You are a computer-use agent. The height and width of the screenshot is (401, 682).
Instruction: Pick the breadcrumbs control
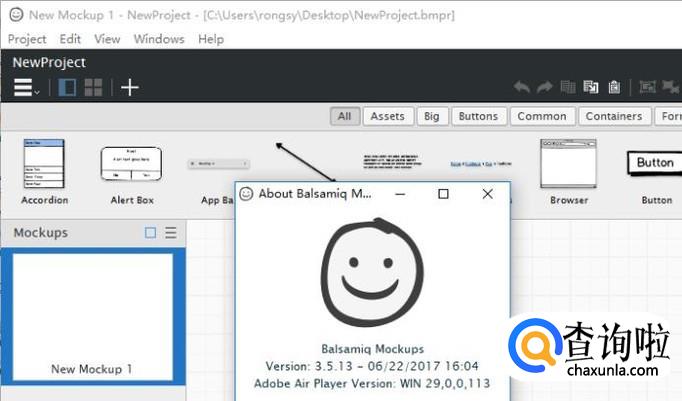[x=481, y=164]
